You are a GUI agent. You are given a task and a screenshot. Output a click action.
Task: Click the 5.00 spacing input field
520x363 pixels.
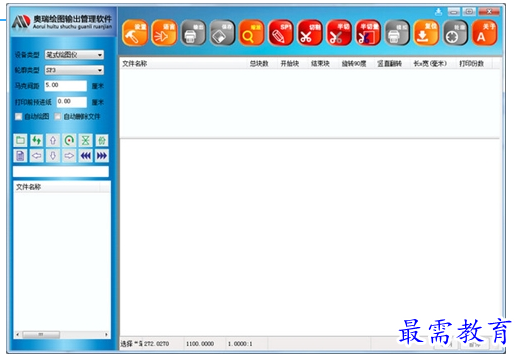point(66,86)
